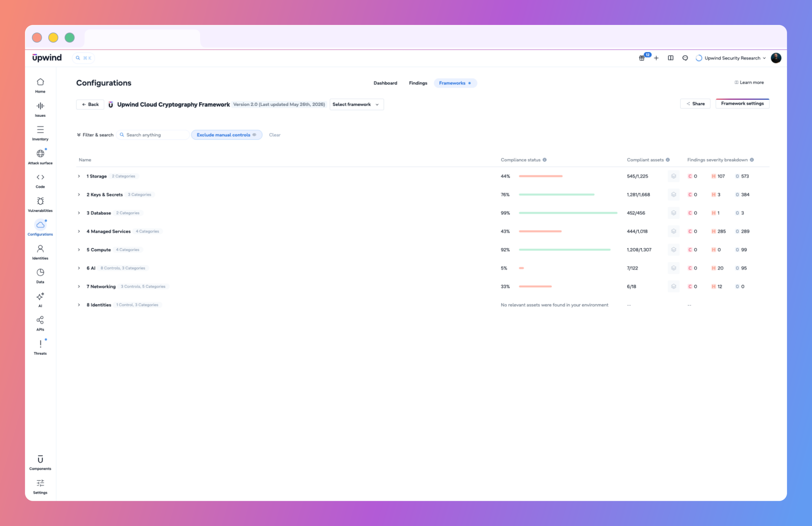This screenshot has height=526, width=812.
Task: Switch to the Frameworks tab
Action: (x=455, y=83)
